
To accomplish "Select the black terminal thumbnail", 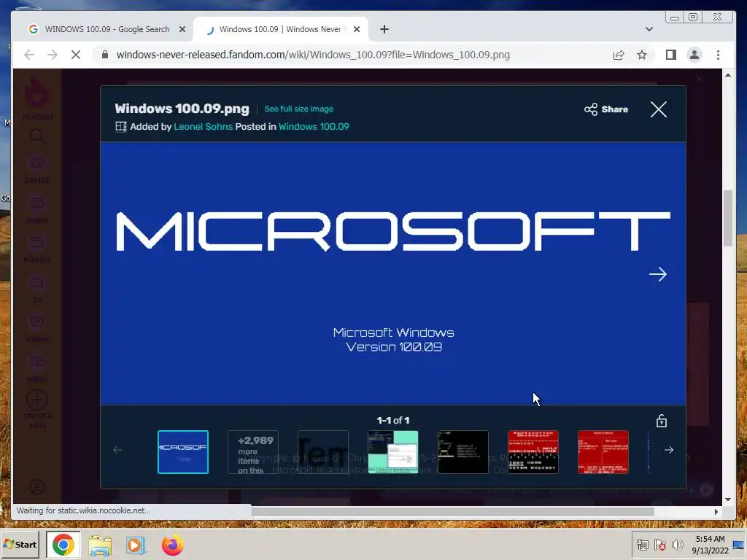I will [463, 452].
